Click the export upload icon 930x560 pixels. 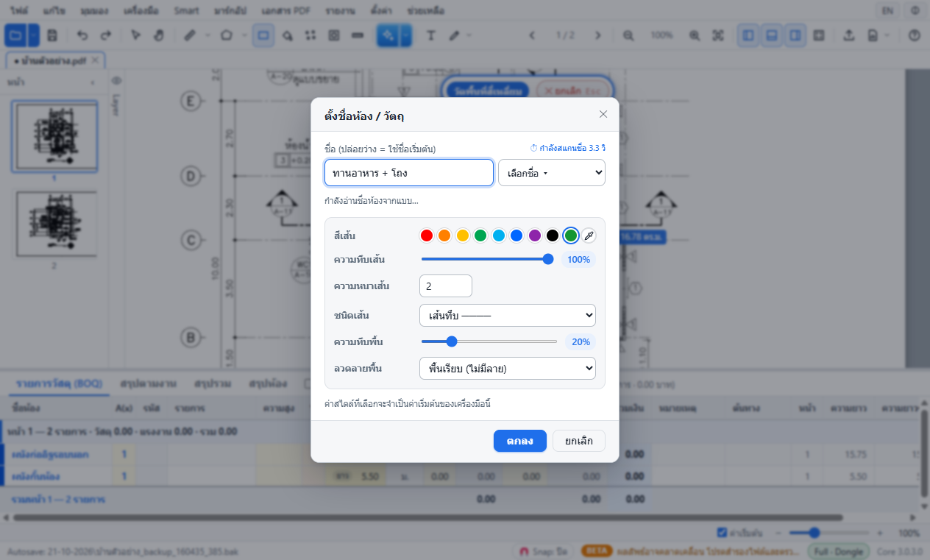(x=848, y=35)
